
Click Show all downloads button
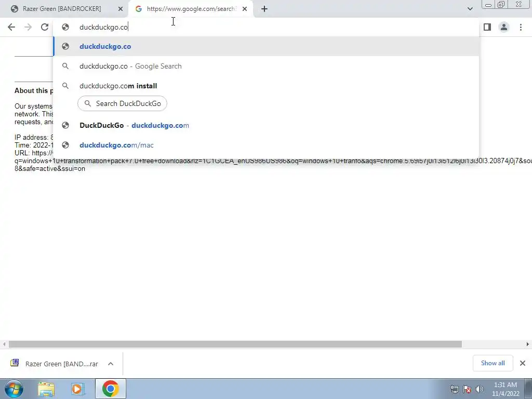(x=493, y=363)
